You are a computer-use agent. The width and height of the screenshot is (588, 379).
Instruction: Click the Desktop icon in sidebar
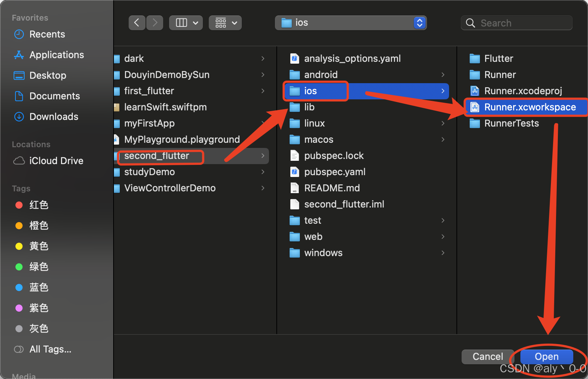[19, 75]
